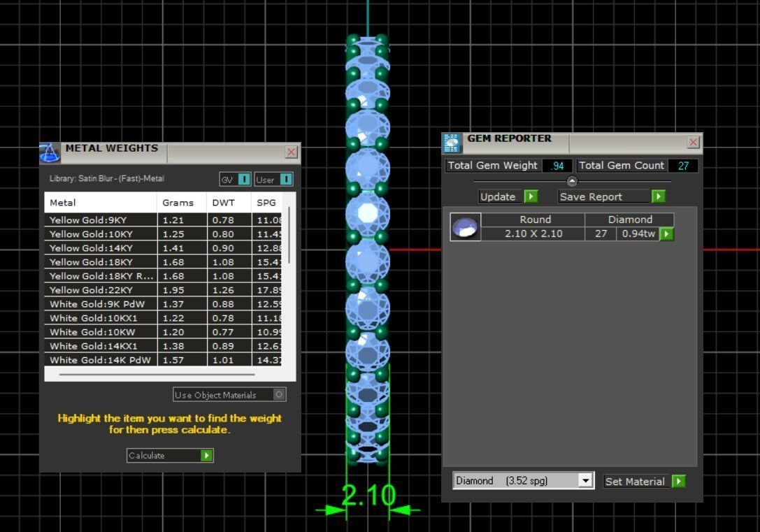This screenshot has height=532, width=760.
Task: Click the round gem thumbnail icon
Action: 466,227
